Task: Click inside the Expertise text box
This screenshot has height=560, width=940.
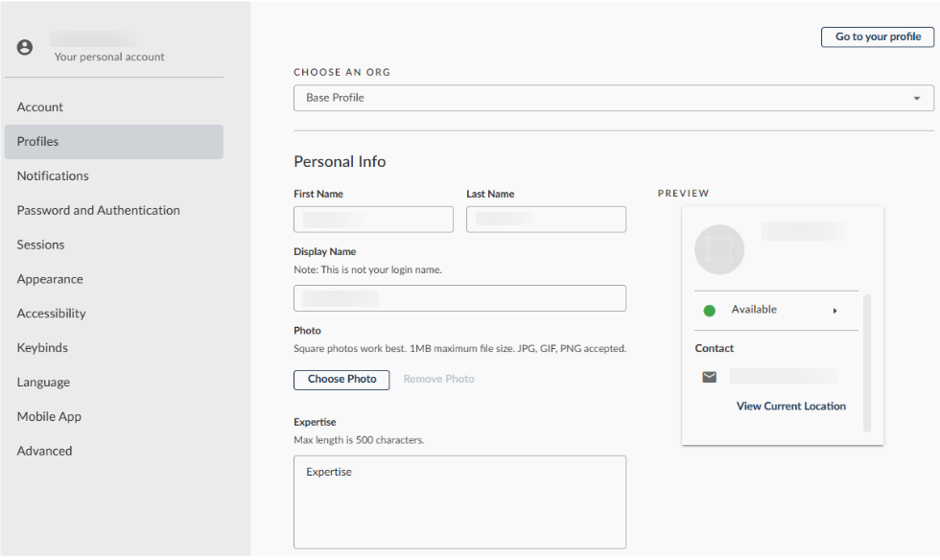Action: (459, 502)
